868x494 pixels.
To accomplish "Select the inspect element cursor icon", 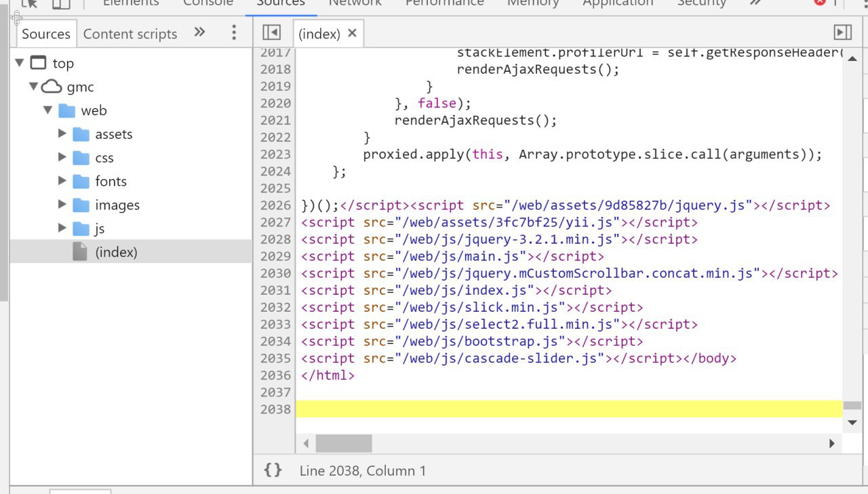I will (x=29, y=4).
